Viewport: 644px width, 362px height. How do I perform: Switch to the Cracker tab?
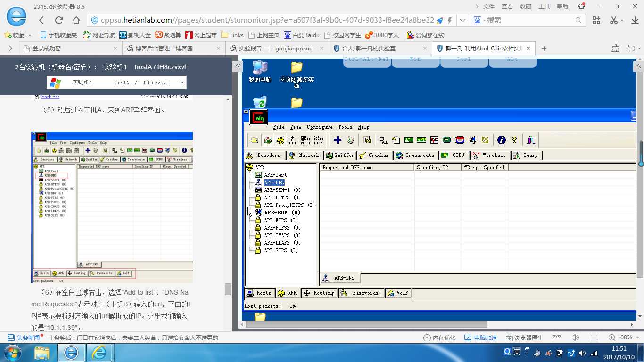tap(374, 155)
